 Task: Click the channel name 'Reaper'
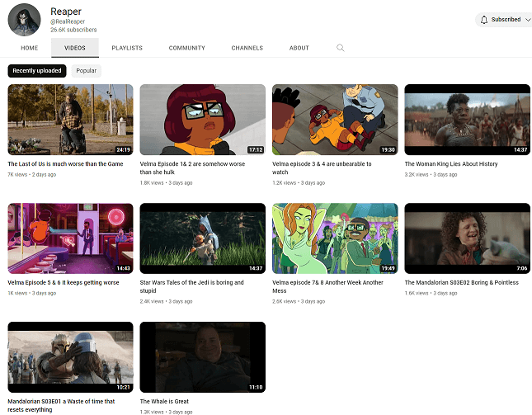(66, 12)
